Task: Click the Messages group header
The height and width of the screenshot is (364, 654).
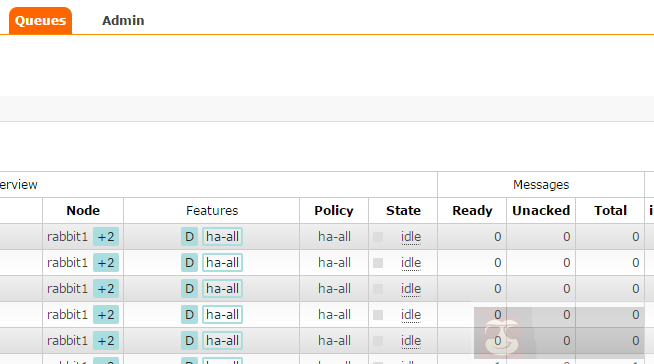Action: [541, 185]
